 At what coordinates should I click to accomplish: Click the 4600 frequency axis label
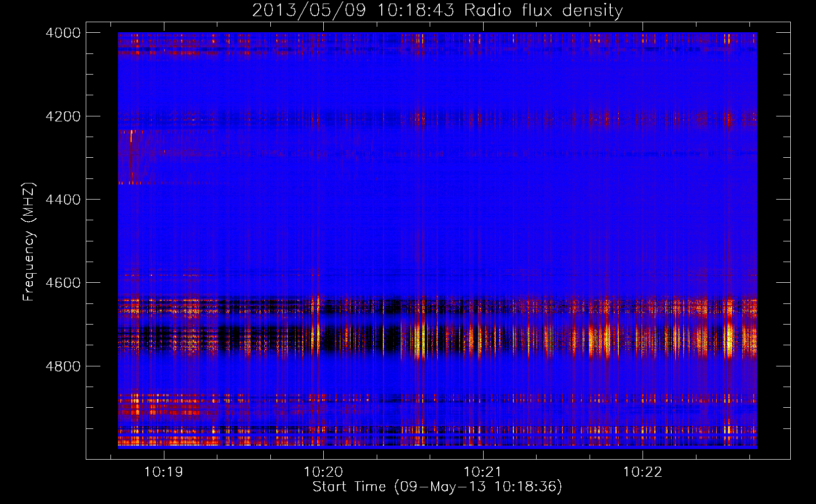pos(63,283)
